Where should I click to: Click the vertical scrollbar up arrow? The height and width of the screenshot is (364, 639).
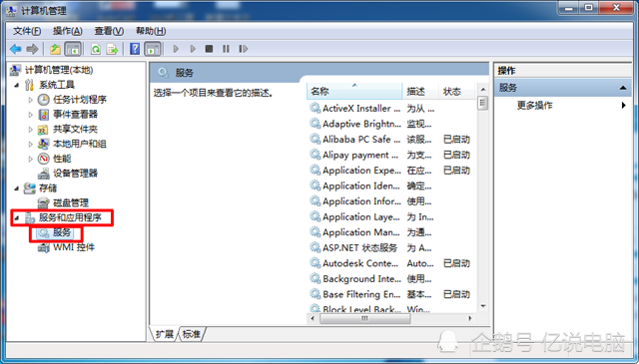tap(483, 89)
